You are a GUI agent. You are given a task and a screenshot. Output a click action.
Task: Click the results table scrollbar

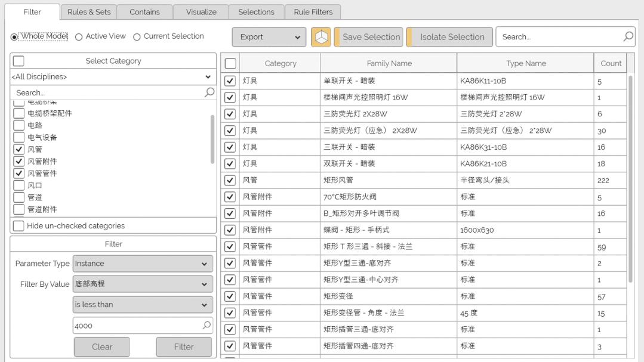630,179
